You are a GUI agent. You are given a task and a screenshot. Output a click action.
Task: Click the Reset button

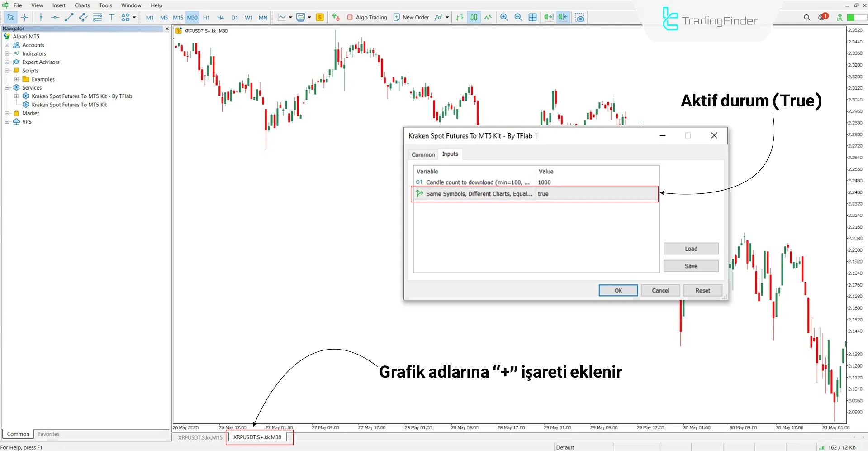click(702, 290)
